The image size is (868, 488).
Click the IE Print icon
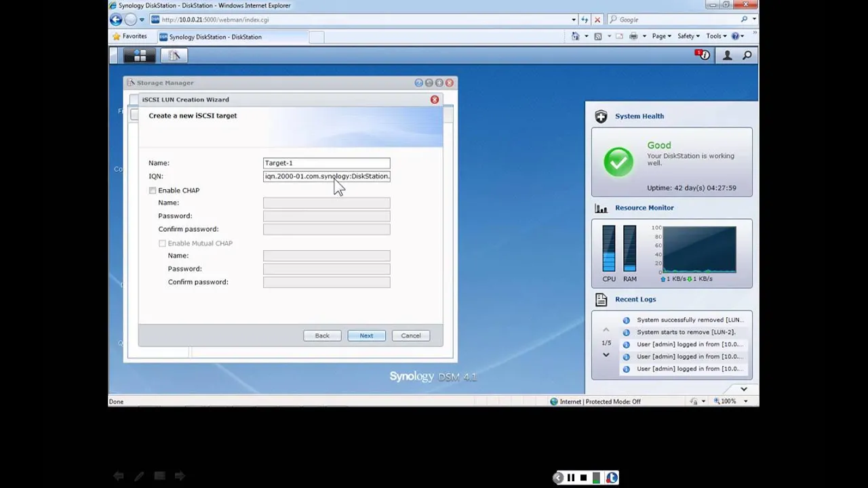pyautogui.click(x=633, y=36)
